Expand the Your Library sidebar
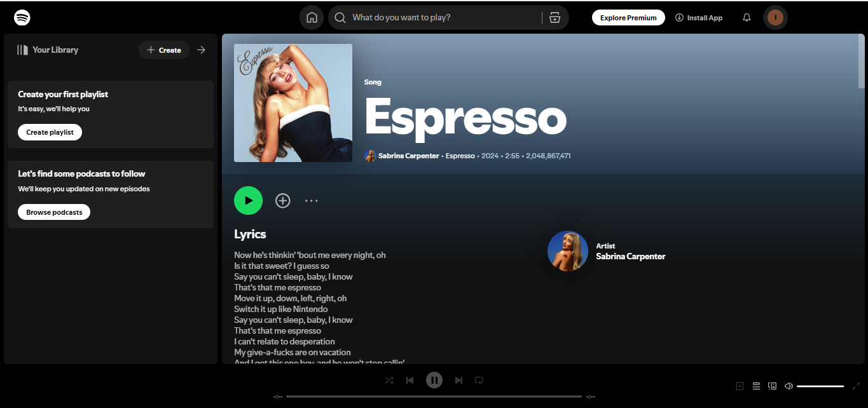868x408 pixels. [x=202, y=50]
